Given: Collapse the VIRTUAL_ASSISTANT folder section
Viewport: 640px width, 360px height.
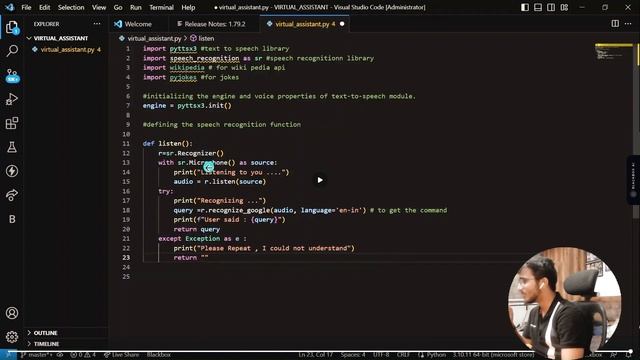Looking at the screenshot, I should tap(60, 38).
